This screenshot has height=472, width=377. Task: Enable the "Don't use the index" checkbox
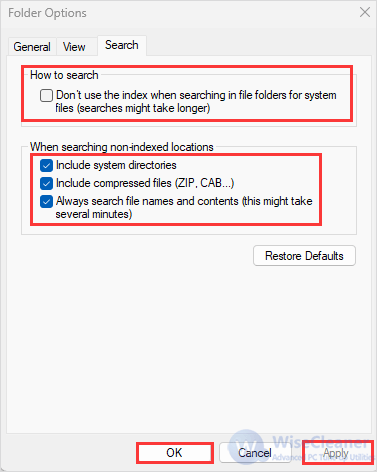[x=46, y=95]
